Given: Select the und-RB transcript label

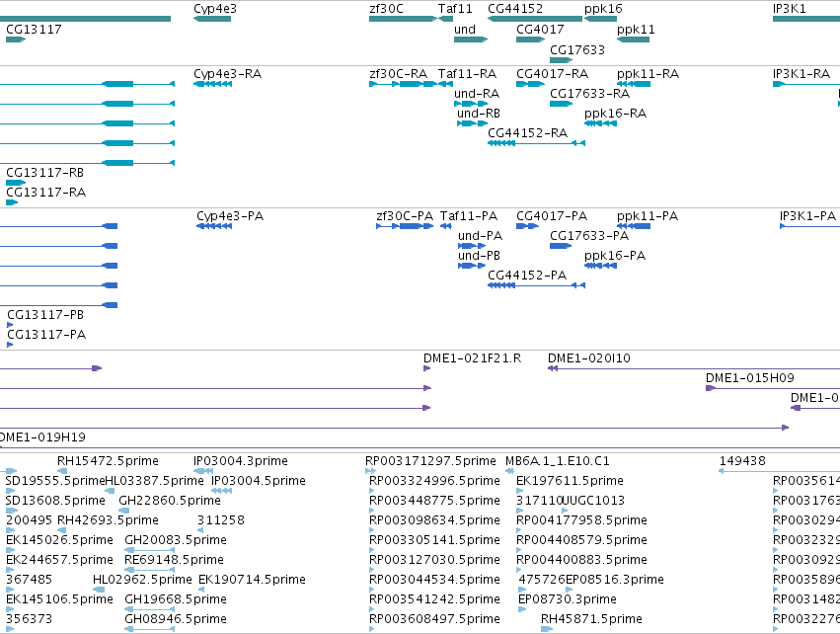Looking at the screenshot, I should click(x=478, y=114).
